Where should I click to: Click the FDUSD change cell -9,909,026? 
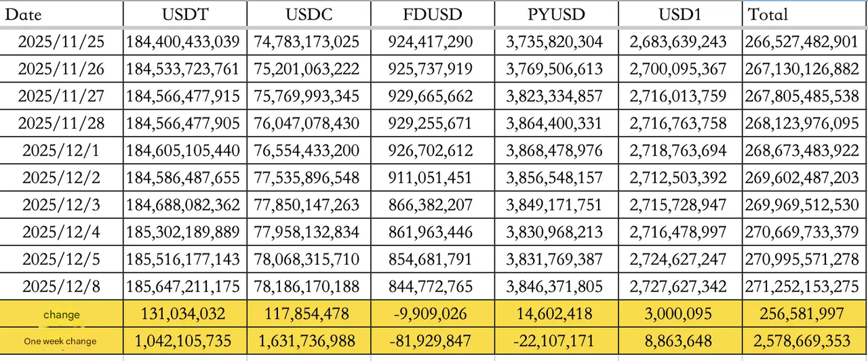431,314
